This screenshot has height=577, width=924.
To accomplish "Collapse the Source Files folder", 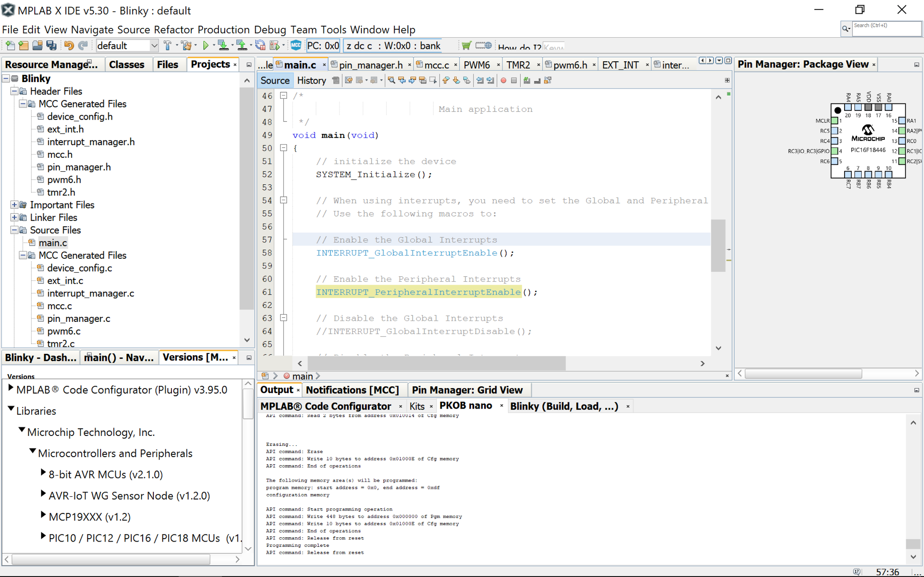I will coord(14,230).
